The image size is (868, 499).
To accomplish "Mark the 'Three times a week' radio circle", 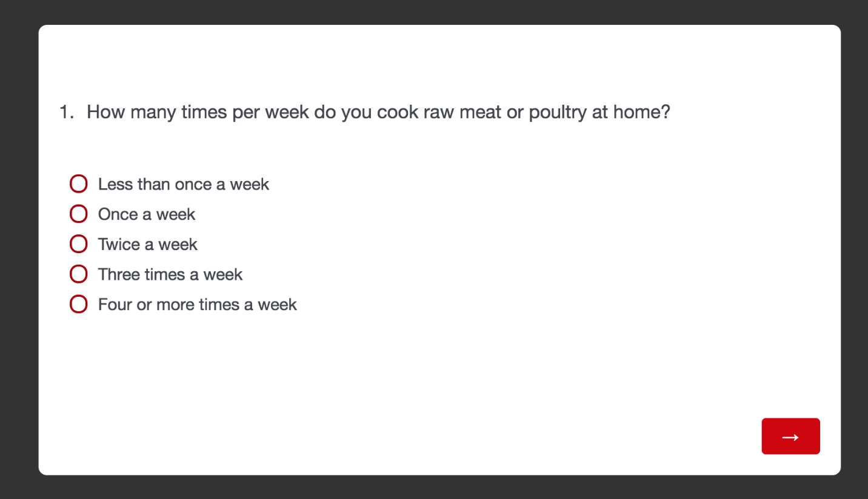I will point(79,274).
